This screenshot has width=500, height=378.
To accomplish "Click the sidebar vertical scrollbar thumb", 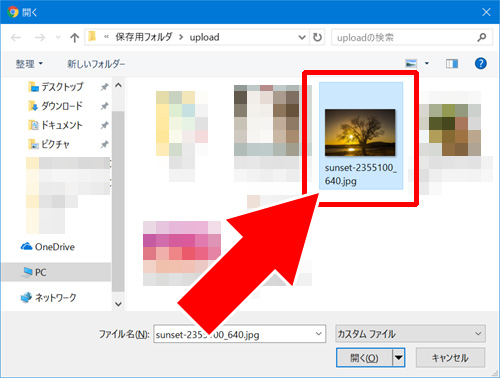I will click(118, 202).
